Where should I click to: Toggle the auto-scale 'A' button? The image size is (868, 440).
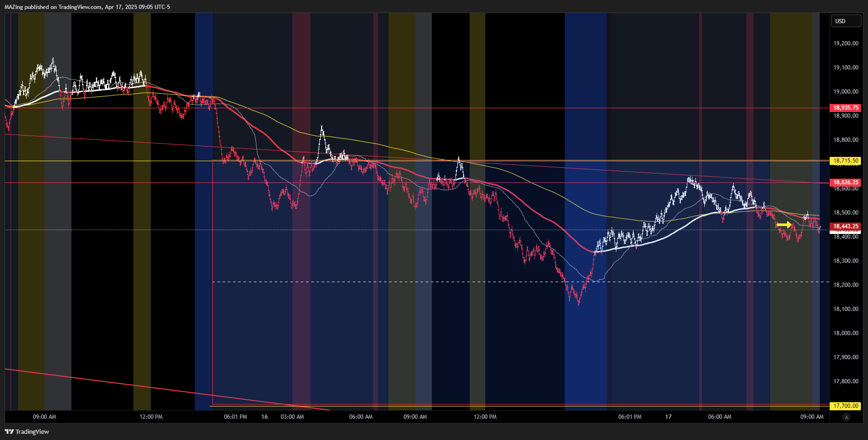click(846, 417)
